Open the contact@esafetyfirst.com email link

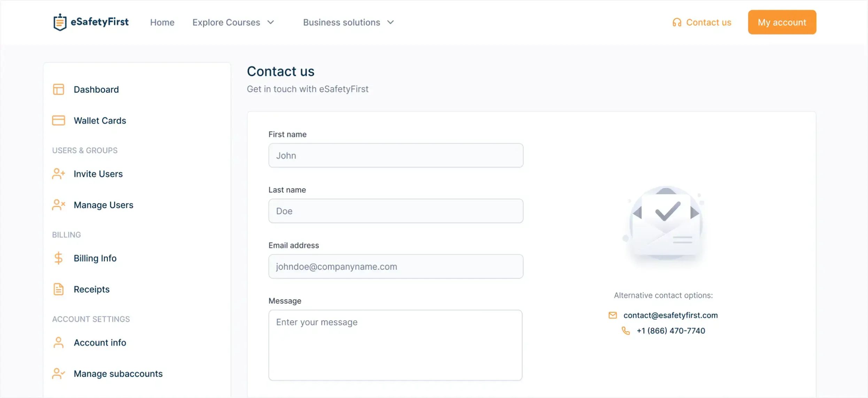[x=671, y=315]
